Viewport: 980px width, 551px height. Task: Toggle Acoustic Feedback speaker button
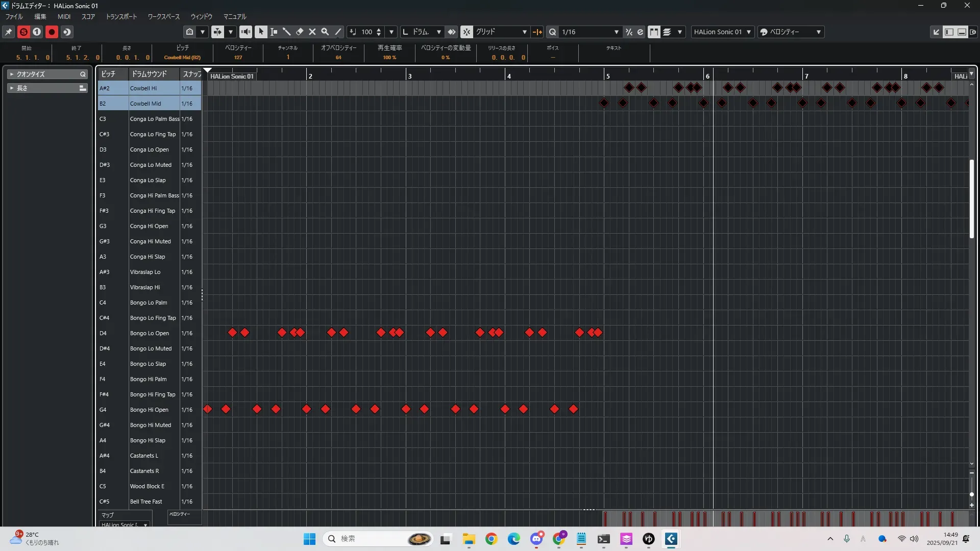tap(246, 32)
